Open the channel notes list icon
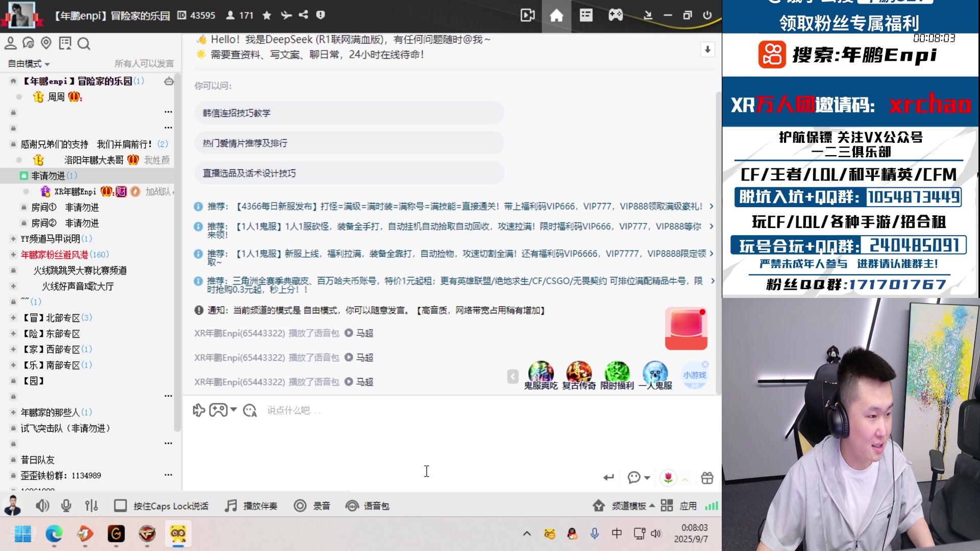Viewport: 980px width, 551px height. coord(65,43)
